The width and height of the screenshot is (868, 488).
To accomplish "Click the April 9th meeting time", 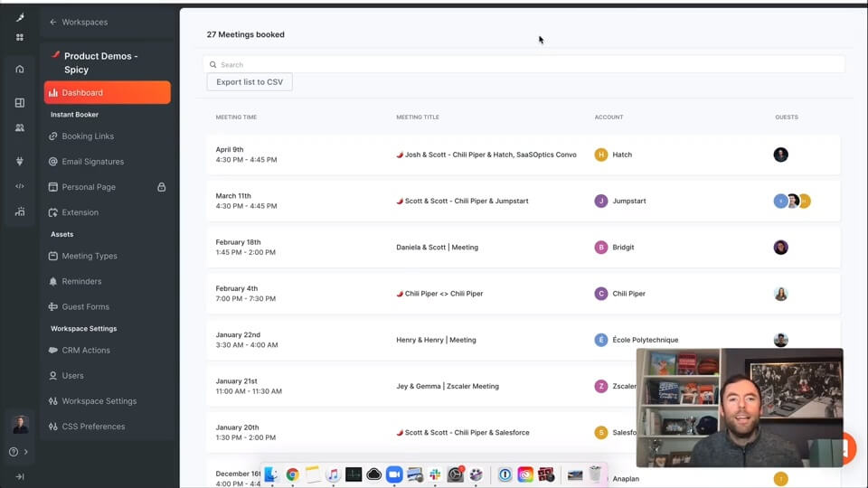I will (x=246, y=155).
